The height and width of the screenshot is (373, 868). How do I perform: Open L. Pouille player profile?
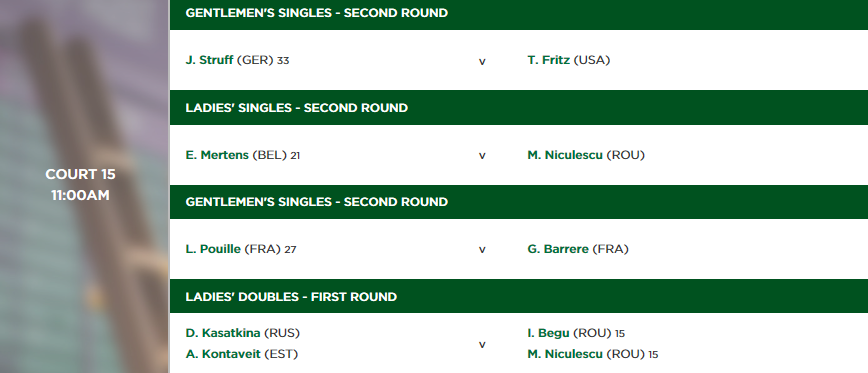(x=213, y=250)
